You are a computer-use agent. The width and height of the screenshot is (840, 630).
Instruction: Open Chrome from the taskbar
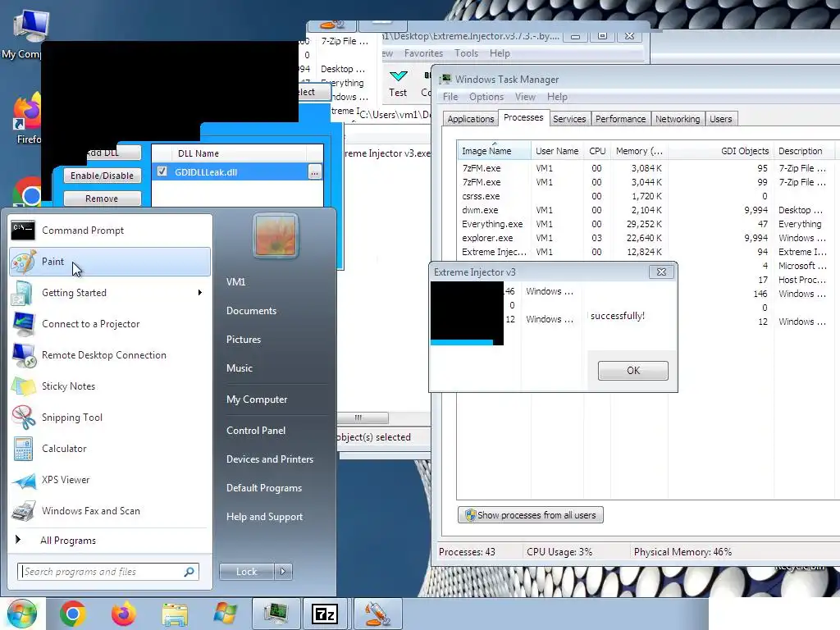coord(73,614)
